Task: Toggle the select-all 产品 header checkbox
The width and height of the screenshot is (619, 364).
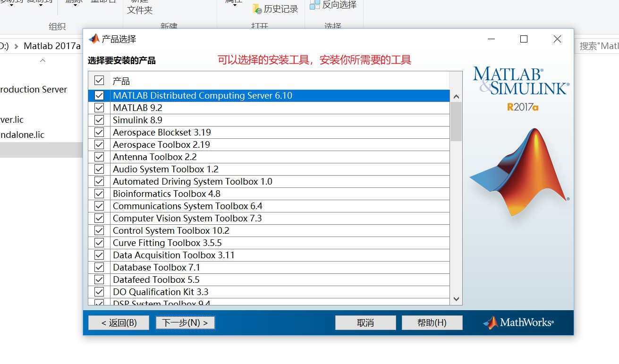Action: pyautogui.click(x=99, y=81)
